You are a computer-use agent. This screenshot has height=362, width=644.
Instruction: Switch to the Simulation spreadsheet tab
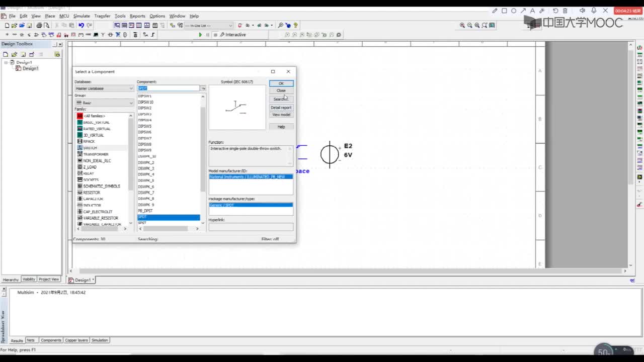point(100,340)
